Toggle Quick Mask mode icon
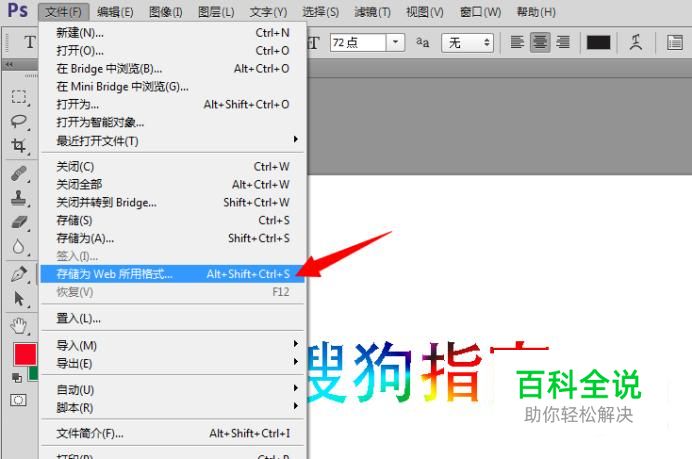The width and height of the screenshot is (692, 459). coord(19,400)
